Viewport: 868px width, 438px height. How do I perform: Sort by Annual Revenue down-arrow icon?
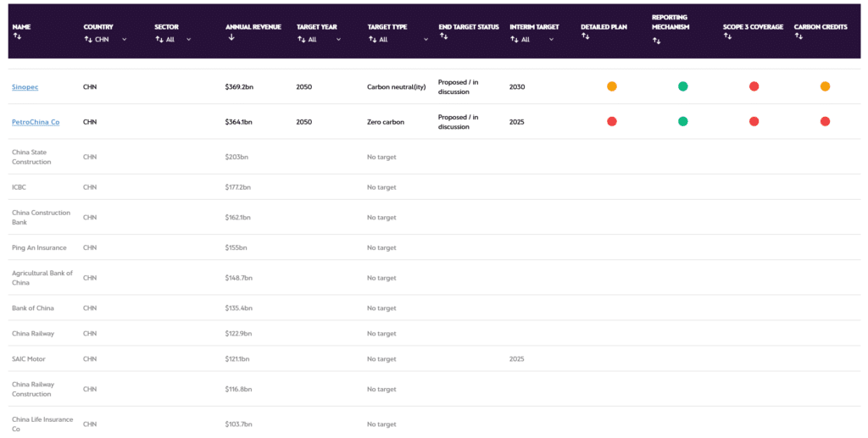(x=231, y=37)
